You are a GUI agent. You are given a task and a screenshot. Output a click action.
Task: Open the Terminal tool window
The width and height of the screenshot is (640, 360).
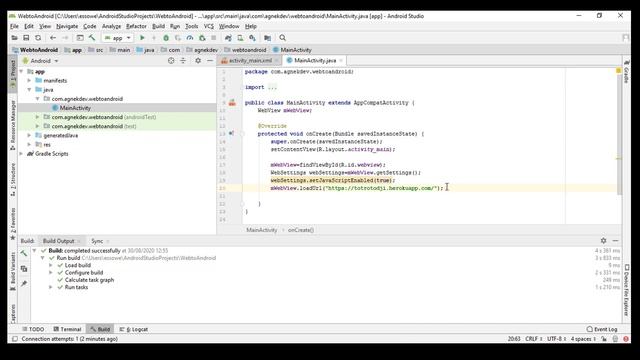point(67,329)
